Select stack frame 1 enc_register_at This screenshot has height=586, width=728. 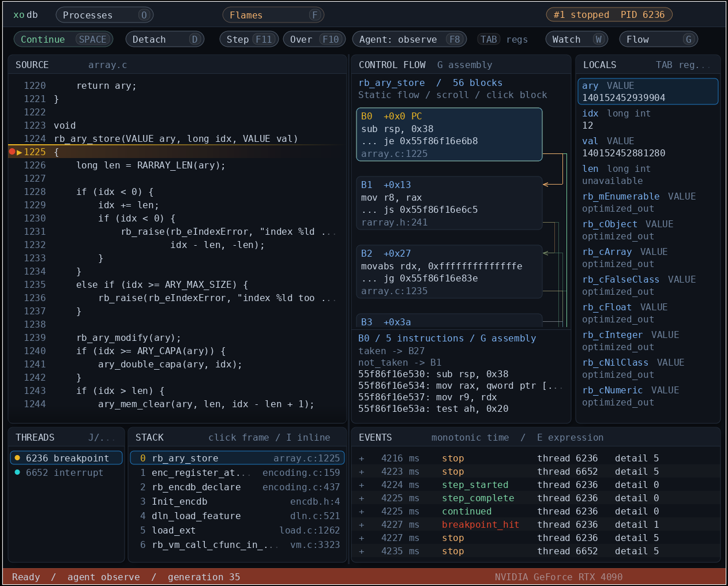pos(237,472)
